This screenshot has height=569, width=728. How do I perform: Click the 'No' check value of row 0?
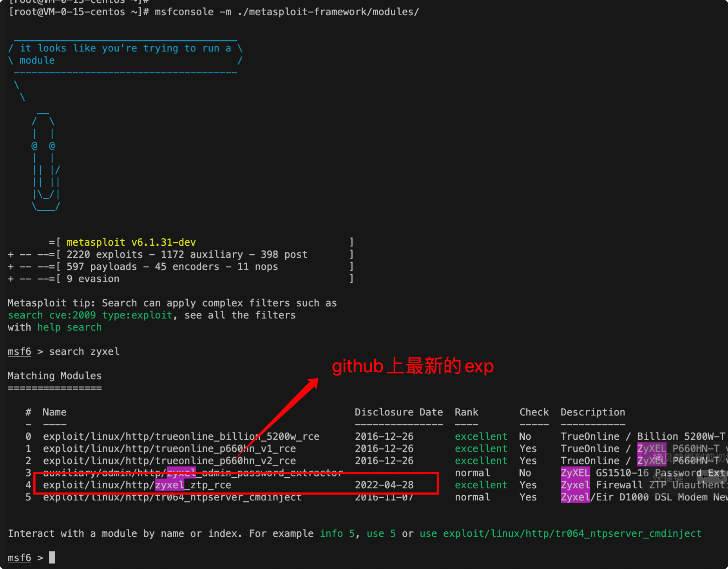pos(525,437)
